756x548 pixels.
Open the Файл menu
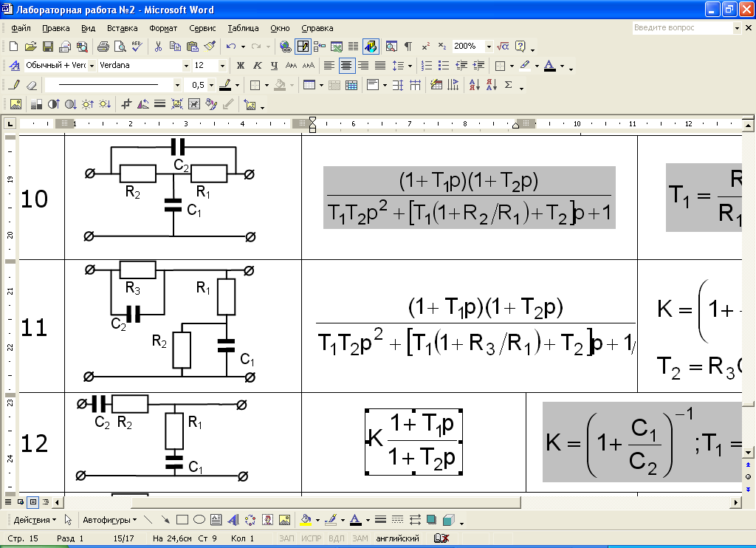tap(21, 28)
